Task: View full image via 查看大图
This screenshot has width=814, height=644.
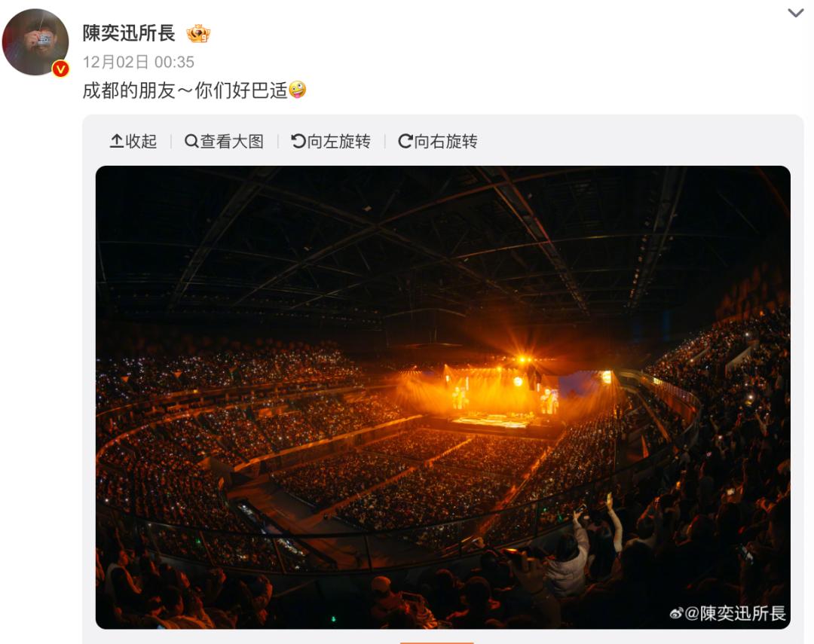Action: click(225, 141)
